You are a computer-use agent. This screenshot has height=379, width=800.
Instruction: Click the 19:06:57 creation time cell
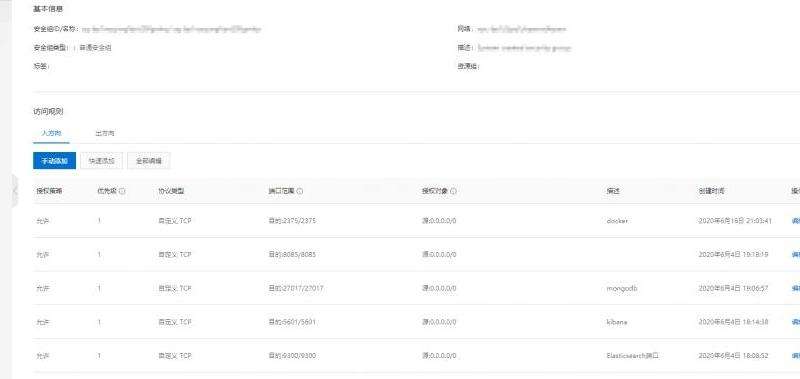pos(733,288)
